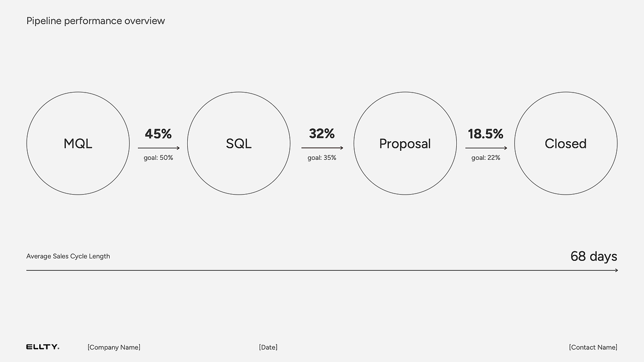Screen dimensions: 644x362
Task: Click the "Average Sales Cycle Length" label
Action: coord(68,256)
